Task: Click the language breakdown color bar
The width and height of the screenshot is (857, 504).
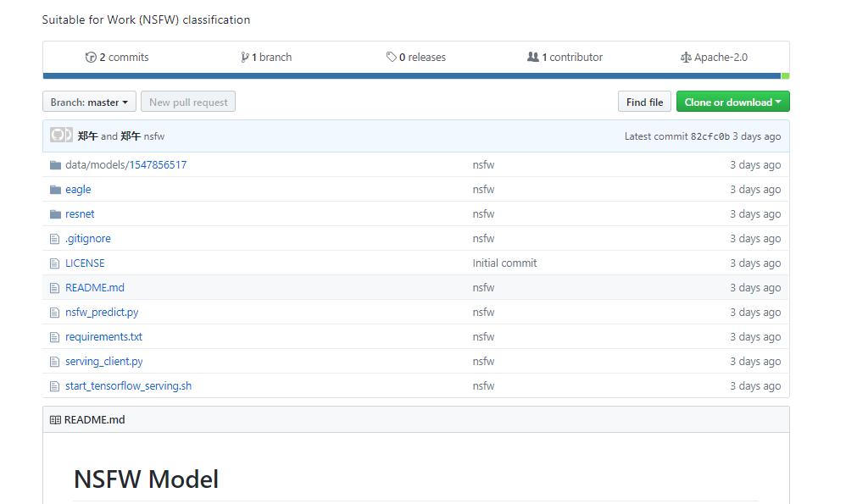Action: [x=416, y=76]
